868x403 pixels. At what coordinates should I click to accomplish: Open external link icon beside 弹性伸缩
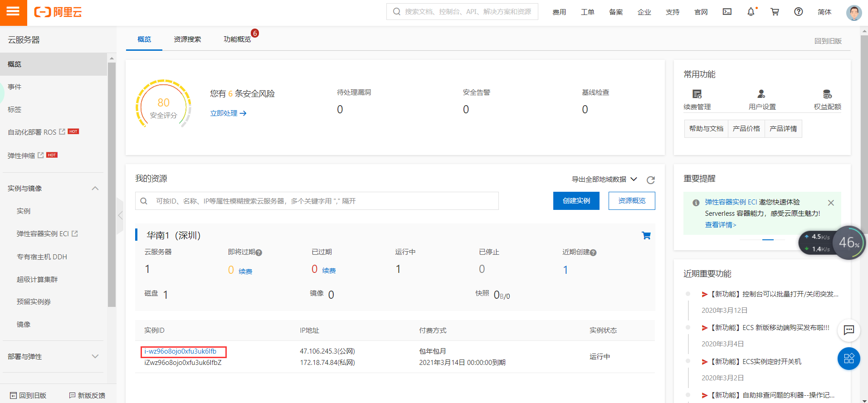point(41,155)
